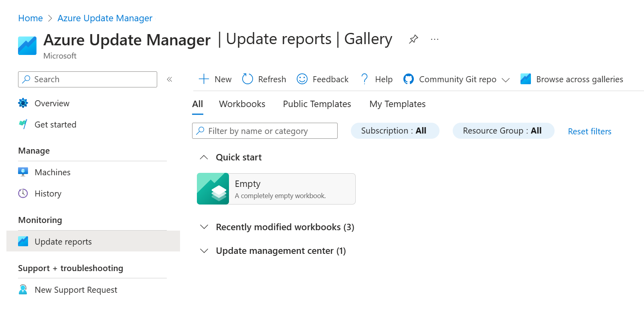Open the Community Git repo dropdown arrow
This screenshot has width=644, height=310.
point(506,80)
